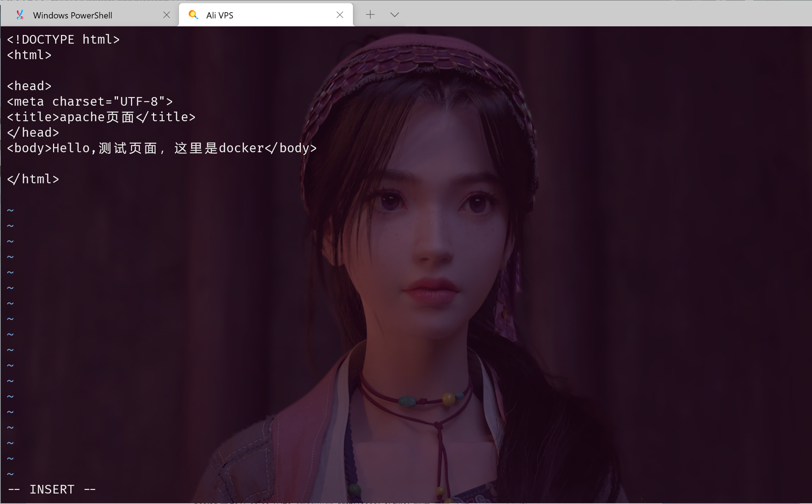Viewport: 812px width, 504px height.
Task: Open a new tab with plus button
Action: pos(370,15)
